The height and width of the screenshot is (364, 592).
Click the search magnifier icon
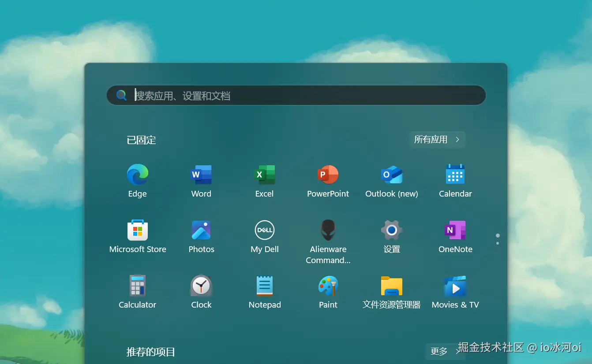pos(122,95)
